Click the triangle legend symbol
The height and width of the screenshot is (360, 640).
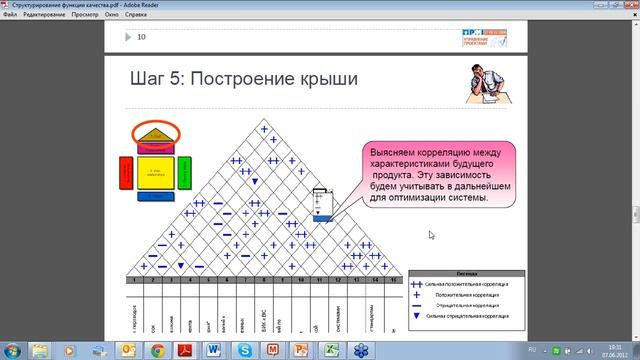(416, 316)
